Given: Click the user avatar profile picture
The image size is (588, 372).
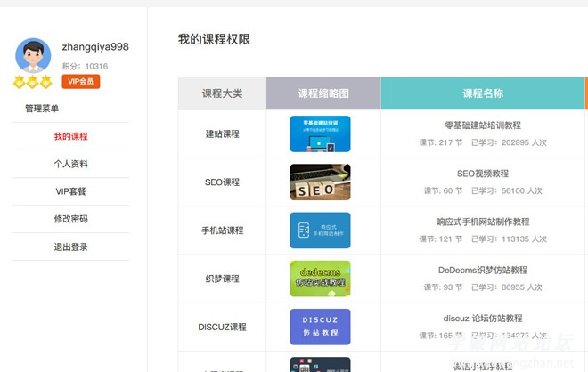Looking at the screenshot, I should click(33, 56).
